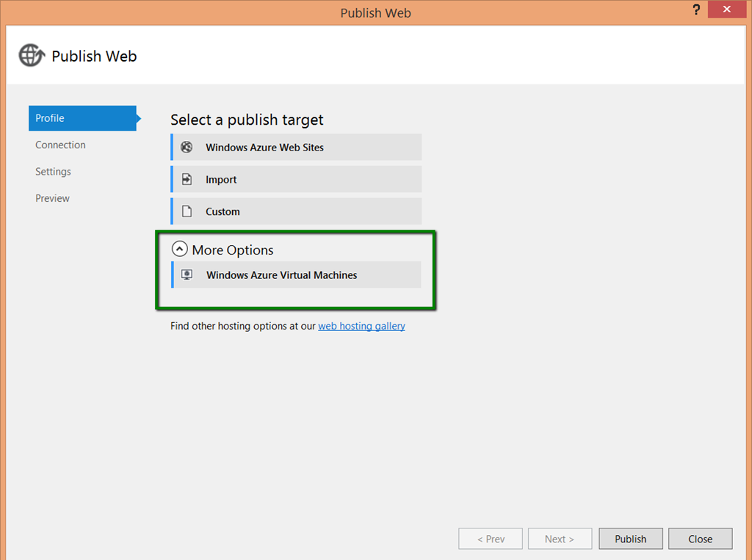Image resolution: width=752 pixels, height=560 pixels.
Task: Click the Prev button
Action: click(491, 539)
